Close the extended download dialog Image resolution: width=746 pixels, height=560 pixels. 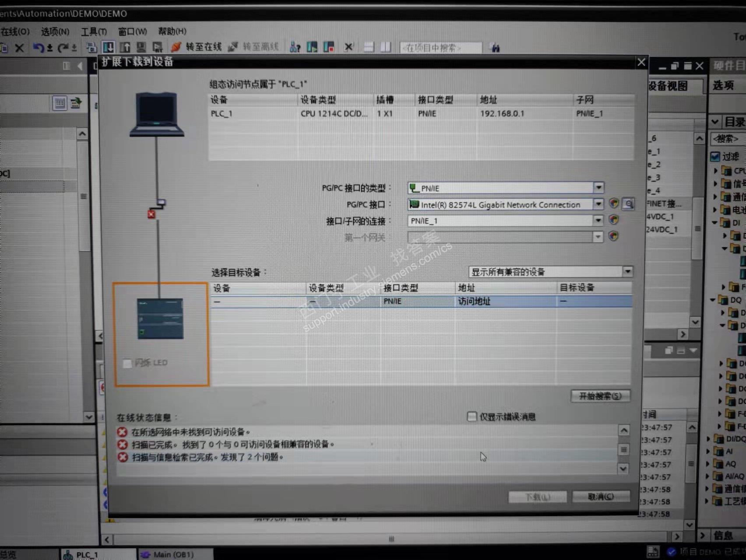click(x=641, y=62)
